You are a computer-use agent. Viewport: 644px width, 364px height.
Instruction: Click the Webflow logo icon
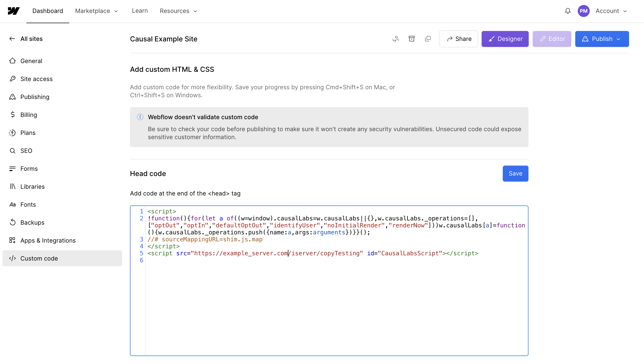[13, 11]
